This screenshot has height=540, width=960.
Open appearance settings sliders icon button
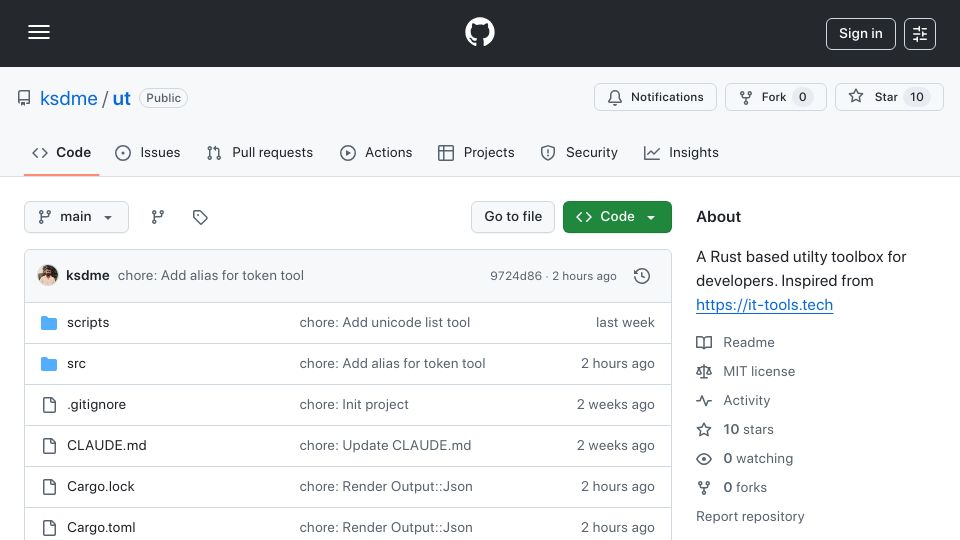click(x=920, y=34)
